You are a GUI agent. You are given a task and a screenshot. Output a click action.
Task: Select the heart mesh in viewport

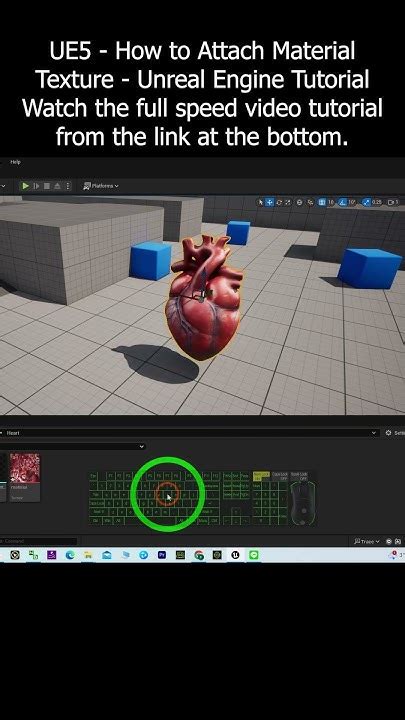pos(202,298)
